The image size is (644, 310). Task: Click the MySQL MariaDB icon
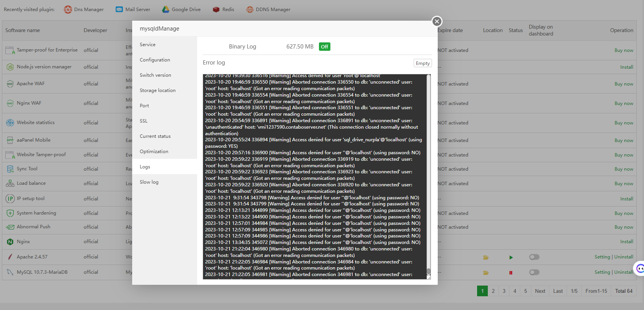10,272
